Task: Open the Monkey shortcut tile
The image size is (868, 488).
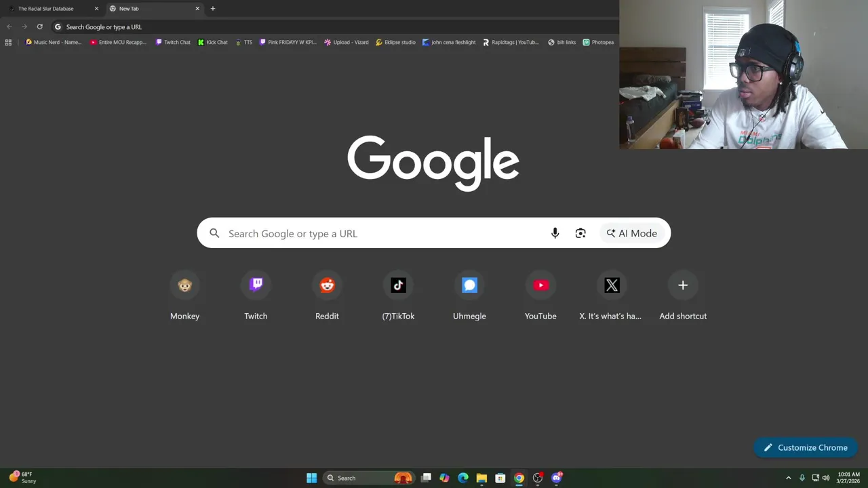Action: [x=184, y=296]
